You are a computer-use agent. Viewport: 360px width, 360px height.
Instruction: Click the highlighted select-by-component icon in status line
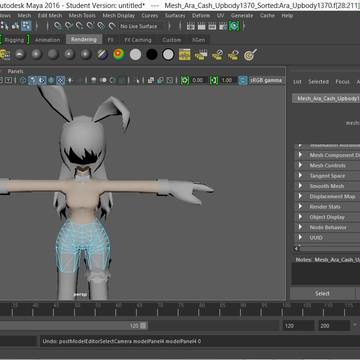tap(26, 26)
